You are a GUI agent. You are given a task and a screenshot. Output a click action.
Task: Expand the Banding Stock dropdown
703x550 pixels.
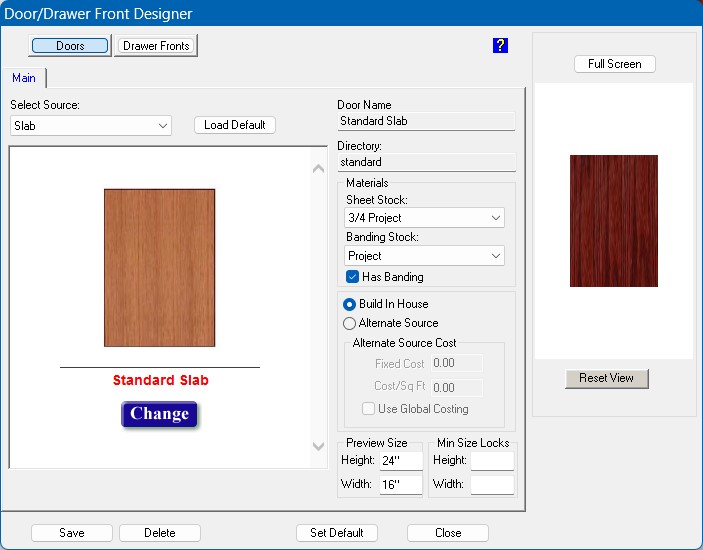point(425,256)
